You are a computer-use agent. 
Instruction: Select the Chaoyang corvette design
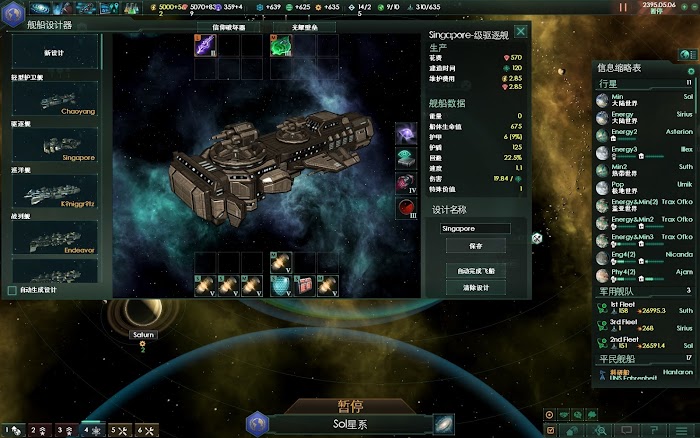tap(55, 99)
